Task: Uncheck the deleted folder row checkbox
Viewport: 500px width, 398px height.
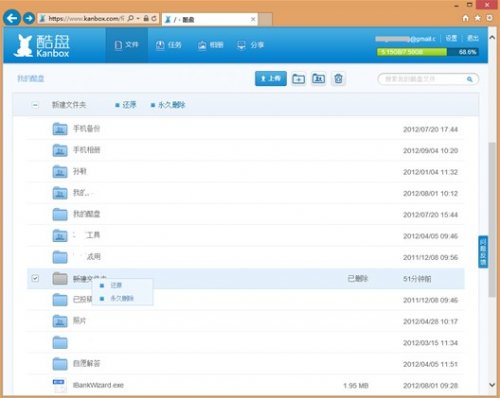Action: click(x=35, y=278)
